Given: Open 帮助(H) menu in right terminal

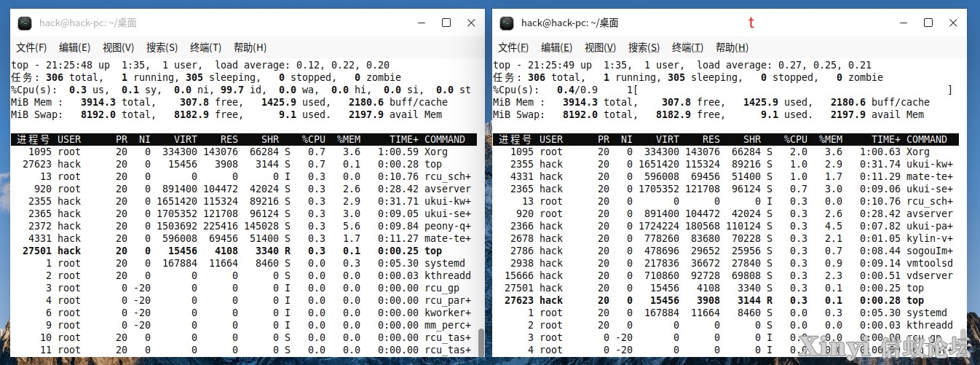Looking at the screenshot, I should point(732,47).
